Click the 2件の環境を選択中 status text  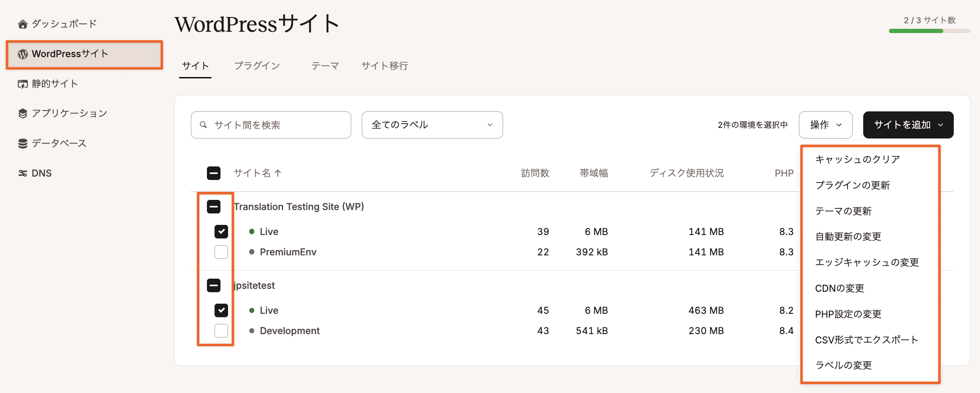click(753, 125)
